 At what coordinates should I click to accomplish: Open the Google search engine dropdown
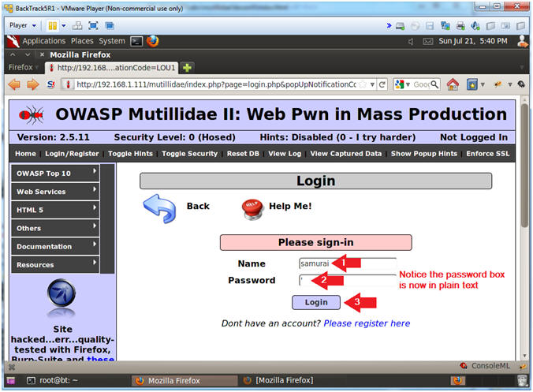402,84
